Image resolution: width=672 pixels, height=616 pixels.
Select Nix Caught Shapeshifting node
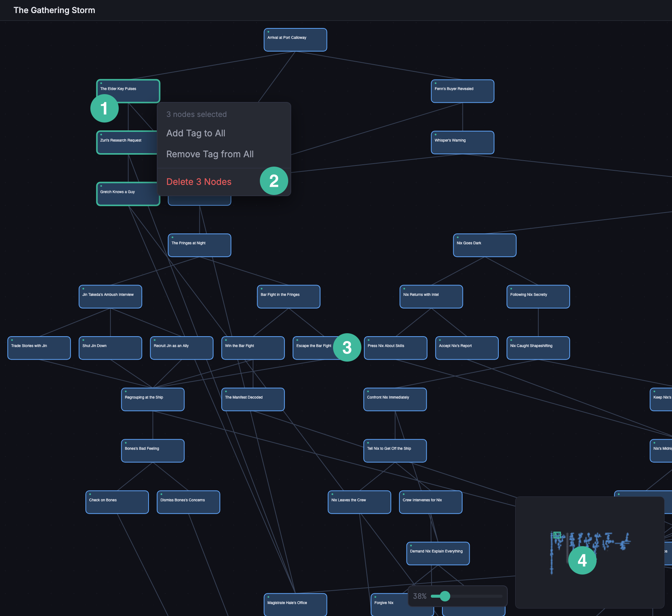click(538, 348)
